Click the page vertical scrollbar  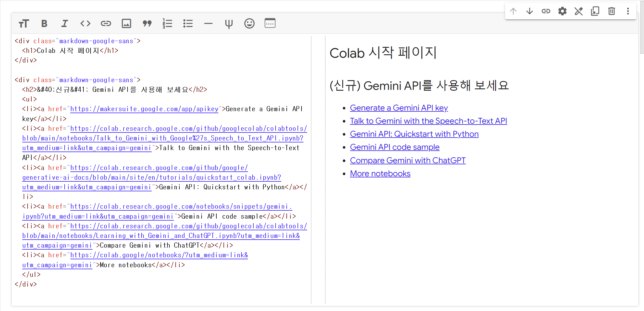coord(642,28)
